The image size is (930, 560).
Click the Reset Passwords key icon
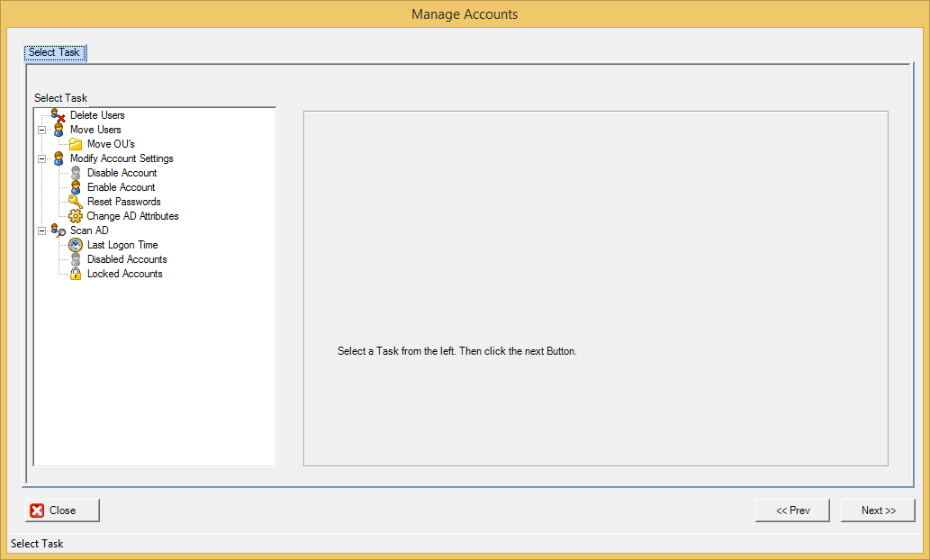tap(76, 202)
